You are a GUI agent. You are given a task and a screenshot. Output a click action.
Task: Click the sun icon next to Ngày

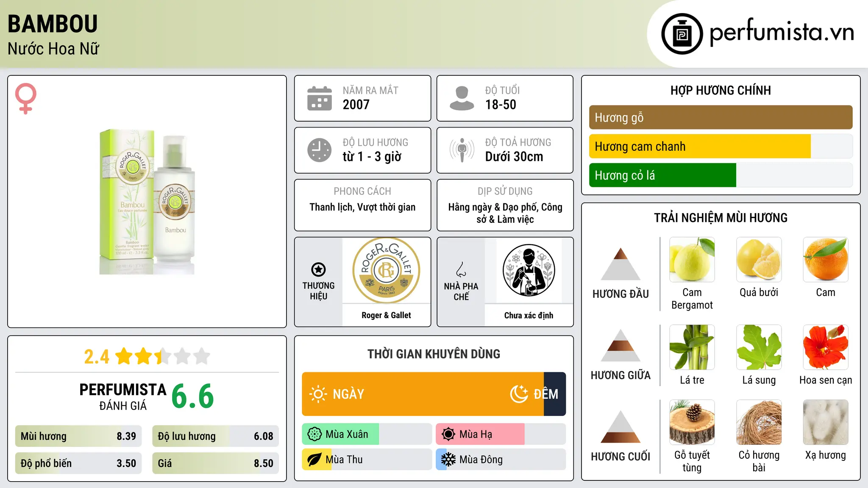[318, 394]
